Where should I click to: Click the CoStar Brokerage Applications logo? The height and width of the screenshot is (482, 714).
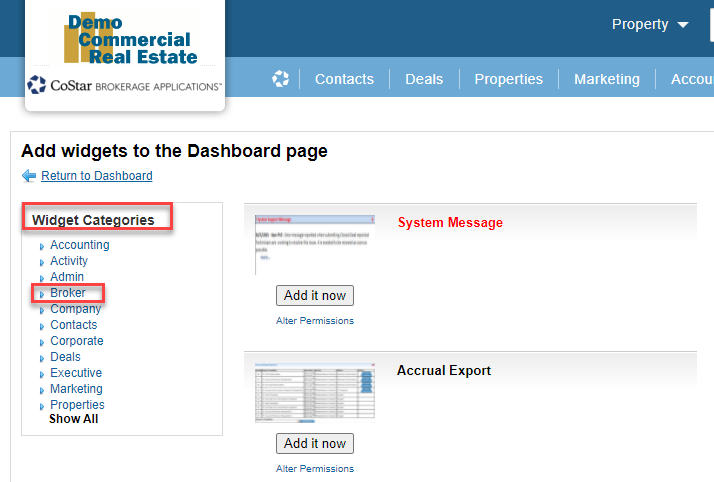pyautogui.click(x=125, y=85)
